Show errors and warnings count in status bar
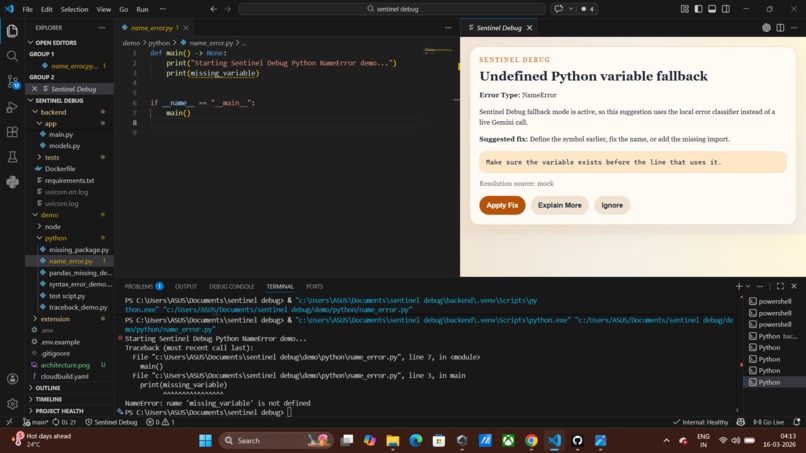Viewport: 806px width, 453px height. (160, 422)
